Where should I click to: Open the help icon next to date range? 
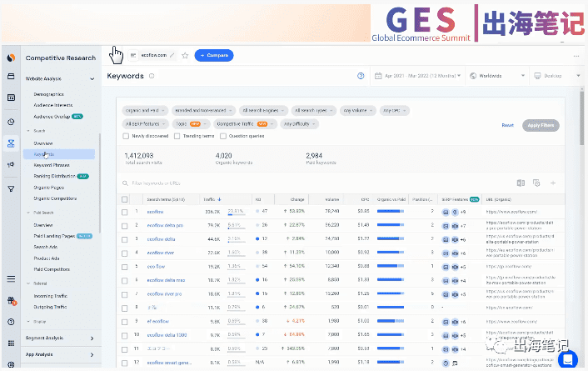[361, 76]
